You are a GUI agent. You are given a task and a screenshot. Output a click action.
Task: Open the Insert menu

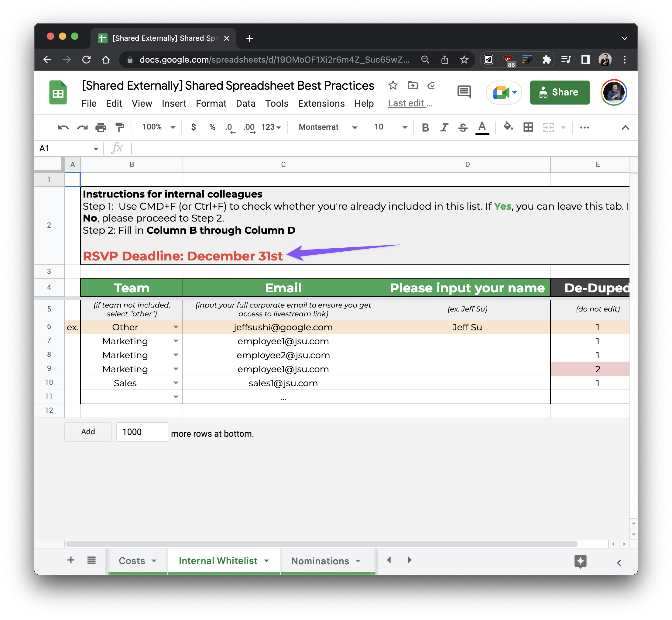[174, 103]
